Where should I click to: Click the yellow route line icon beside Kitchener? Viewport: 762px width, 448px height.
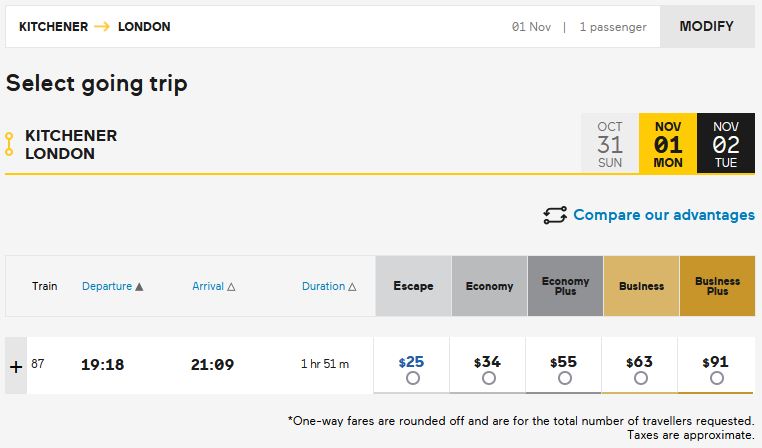point(9,144)
